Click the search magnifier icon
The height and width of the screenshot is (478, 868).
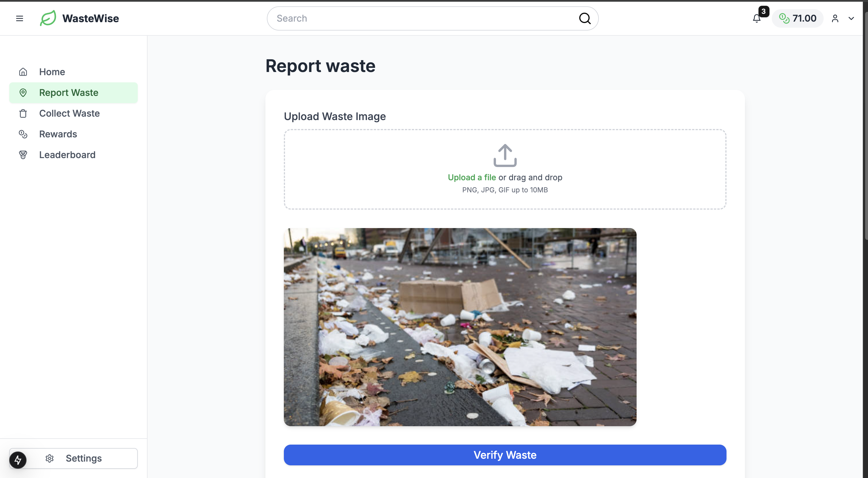pyautogui.click(x=585, y=18)
